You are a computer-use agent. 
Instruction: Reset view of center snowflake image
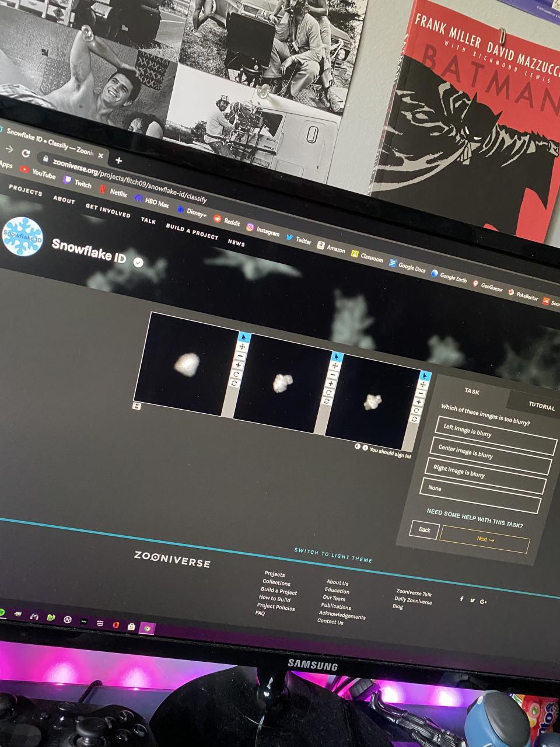[327, 401]
